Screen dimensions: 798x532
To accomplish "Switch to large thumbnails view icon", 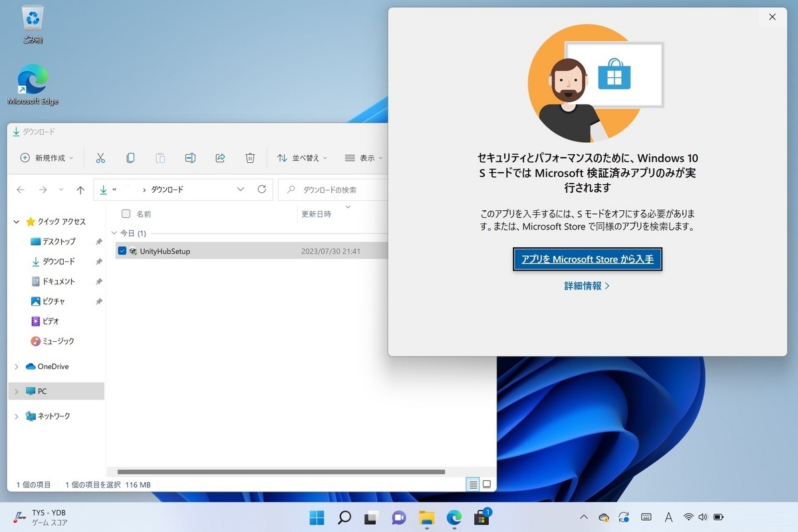I will pyautogui.click(x=486, y=485).
